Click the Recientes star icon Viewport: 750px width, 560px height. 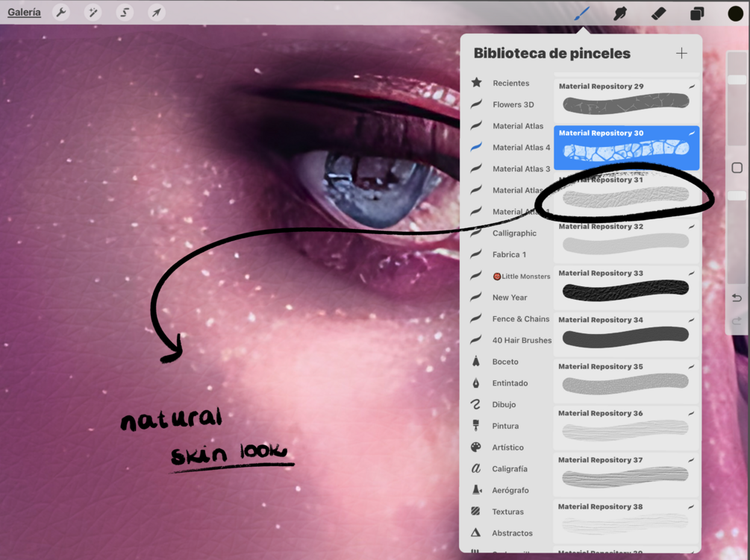point(476,82)
